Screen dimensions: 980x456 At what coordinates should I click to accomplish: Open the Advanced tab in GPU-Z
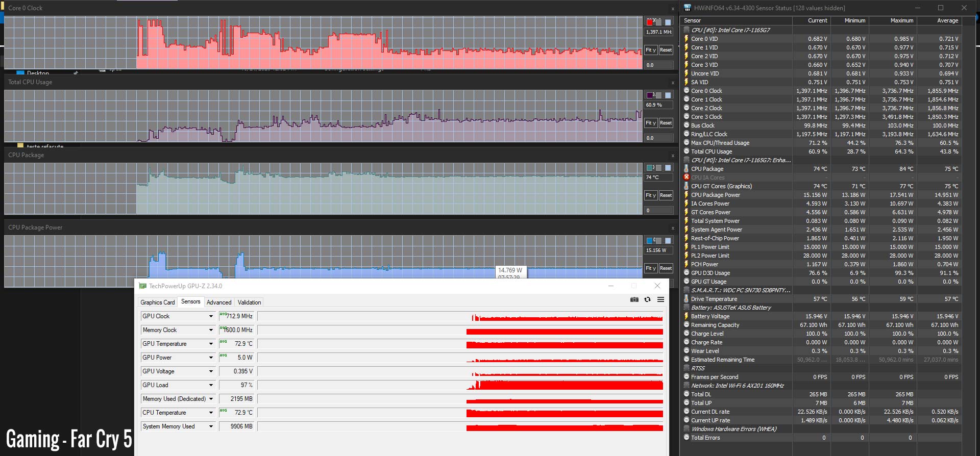point(219,302)
